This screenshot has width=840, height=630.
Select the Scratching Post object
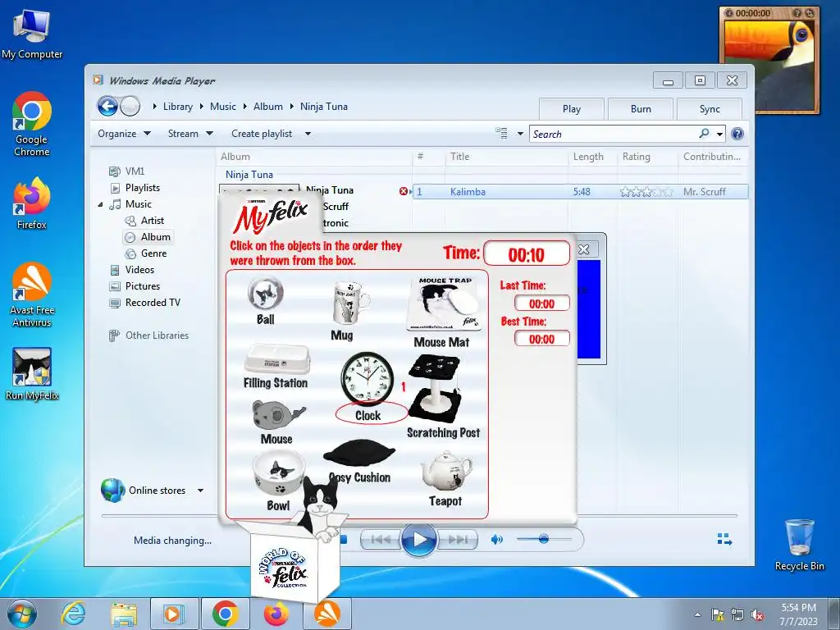click(435, 389)
